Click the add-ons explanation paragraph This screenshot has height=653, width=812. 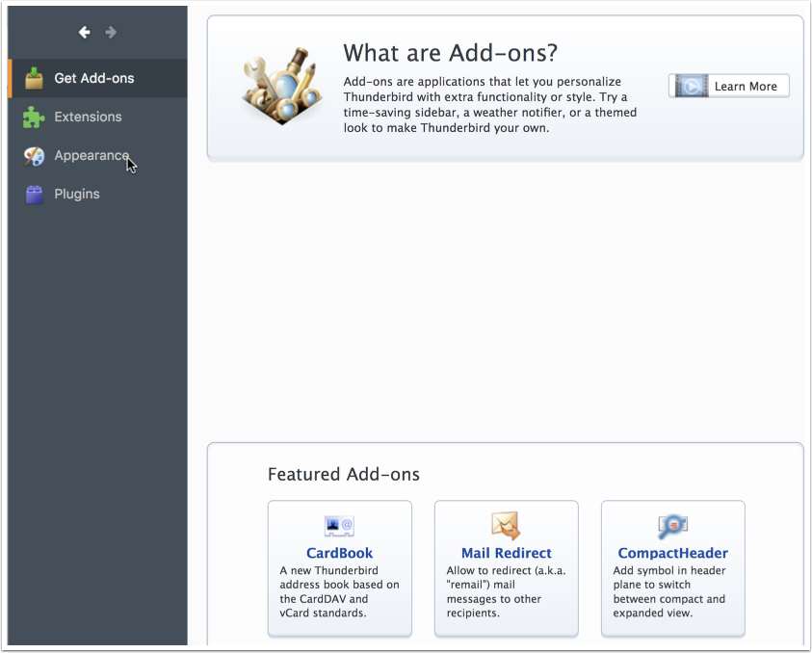(490, 105)
